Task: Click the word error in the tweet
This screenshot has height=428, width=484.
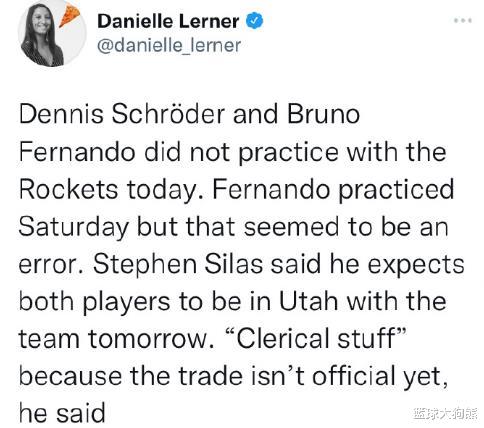Action: pos(51,265)
